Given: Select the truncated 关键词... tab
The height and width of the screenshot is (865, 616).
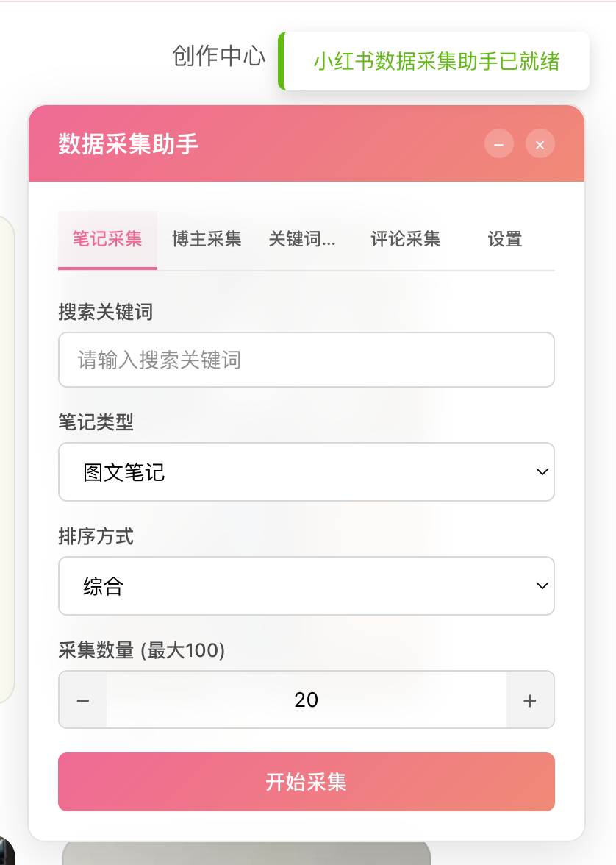Looking at the screenshot, I should [302, 240].
